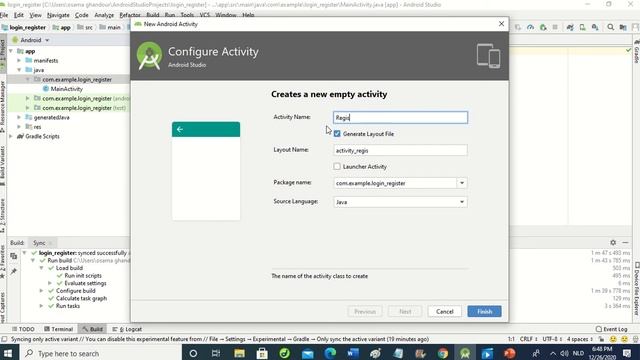Collapse the java folder
This screenshot has height=360, width=640.
point(19,70)
